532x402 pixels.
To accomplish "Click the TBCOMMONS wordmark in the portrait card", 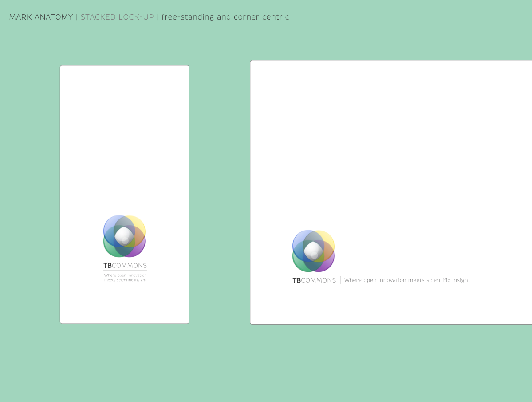I will click(125, 266).
